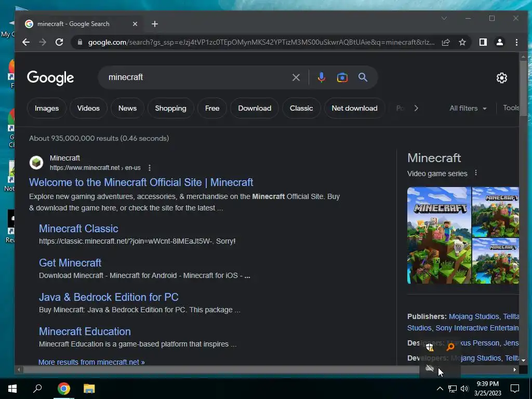Open Chrome tab search dropdown
The width and height of the screenshot is (532, 399).
444,18
